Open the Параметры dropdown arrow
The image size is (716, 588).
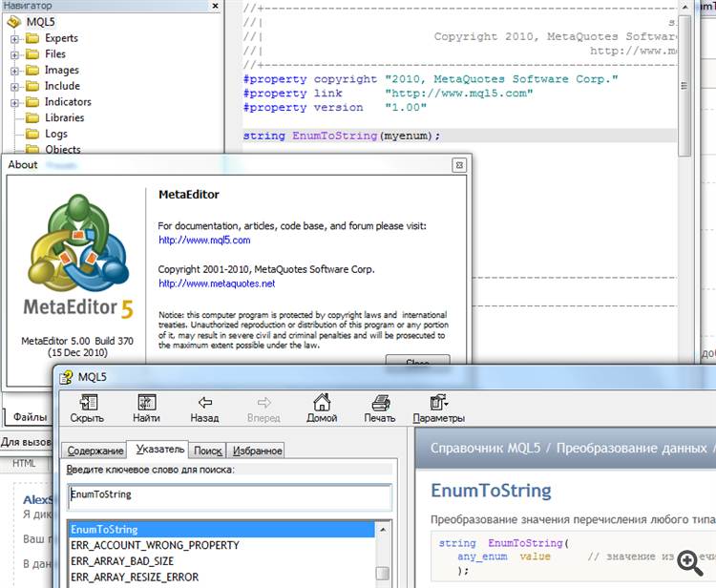tap(446, 404)
